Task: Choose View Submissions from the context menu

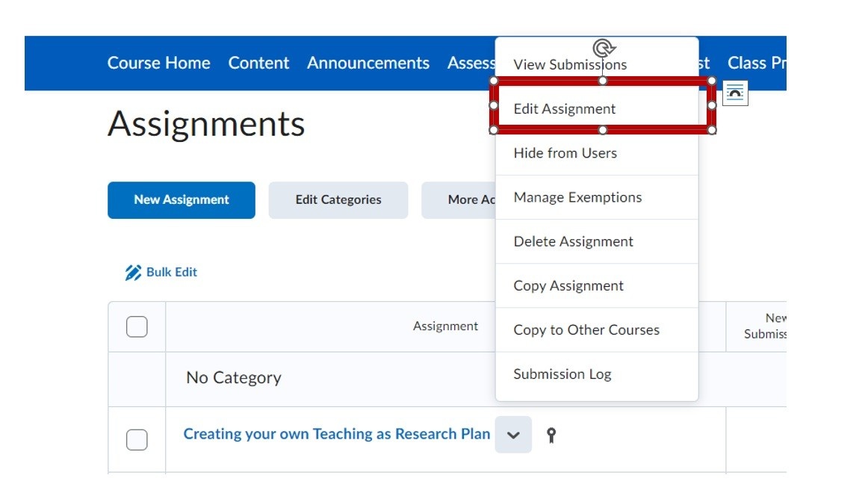Action: (570, 65)
